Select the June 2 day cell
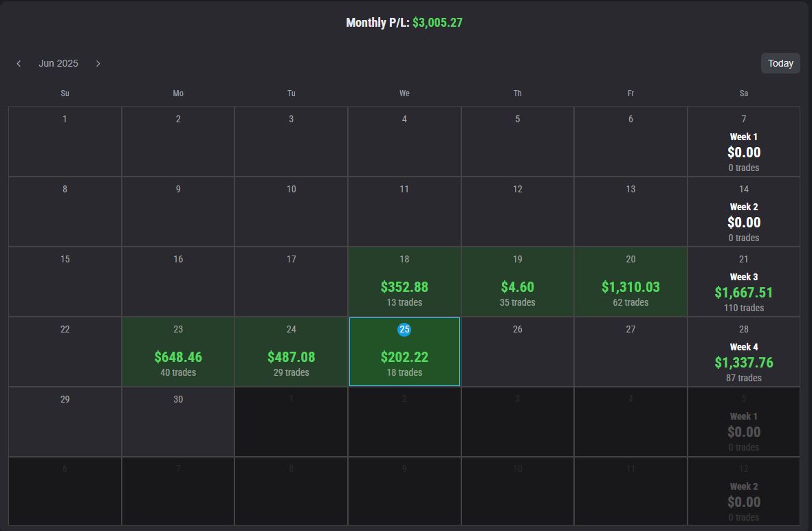 [x=178, y=142]
